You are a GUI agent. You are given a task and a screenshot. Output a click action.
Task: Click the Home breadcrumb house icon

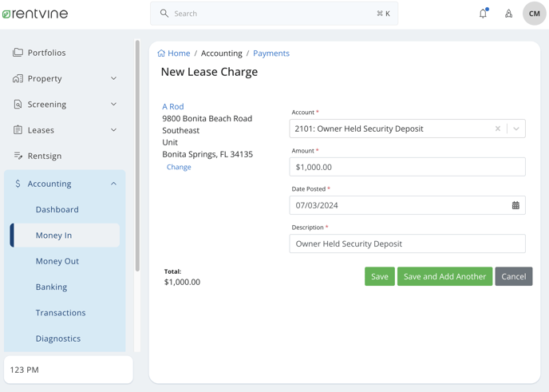tap(161, 53)
